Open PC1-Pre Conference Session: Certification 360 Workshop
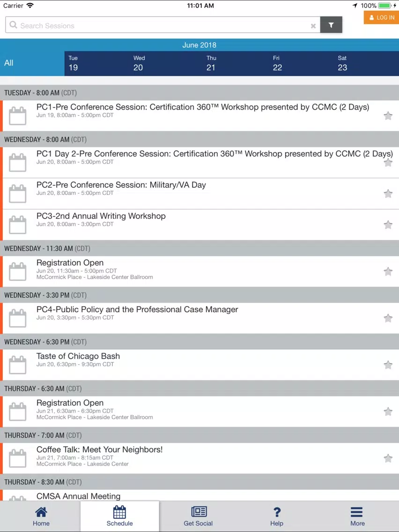This screenshot has width=399, height=532. (203, 107)
